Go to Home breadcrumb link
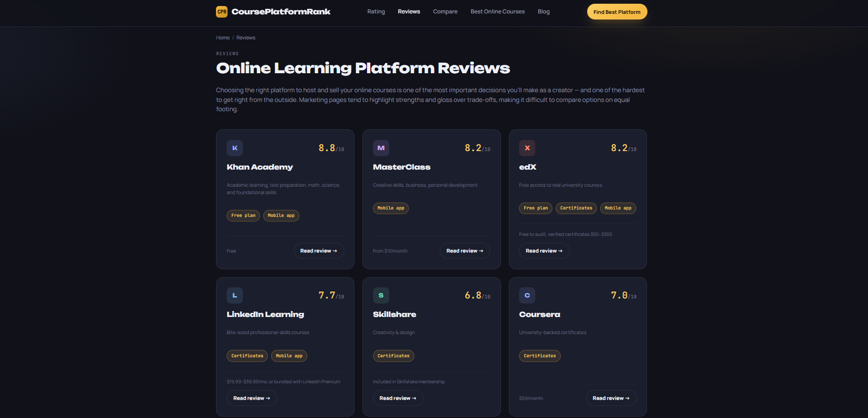The width and height of the screenshot is (868, 418). coord(223,38)
